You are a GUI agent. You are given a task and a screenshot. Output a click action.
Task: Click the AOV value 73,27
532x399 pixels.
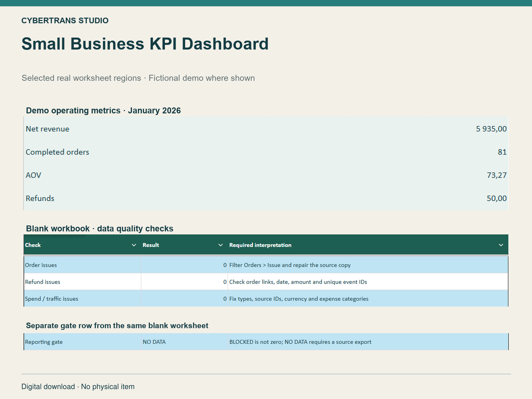[x=497, y=175]
